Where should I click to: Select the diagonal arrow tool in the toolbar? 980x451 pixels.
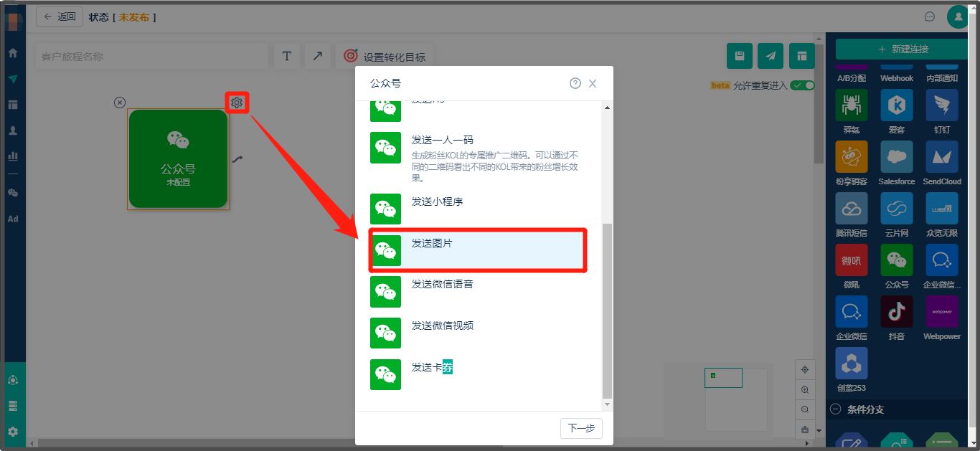pyautogui.click(x=318, y=56)
